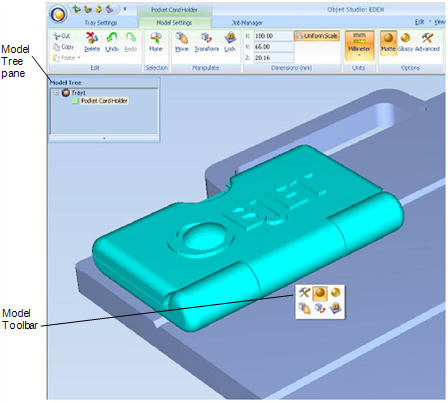Switch to the Tray Settings tab

point(101,23)
